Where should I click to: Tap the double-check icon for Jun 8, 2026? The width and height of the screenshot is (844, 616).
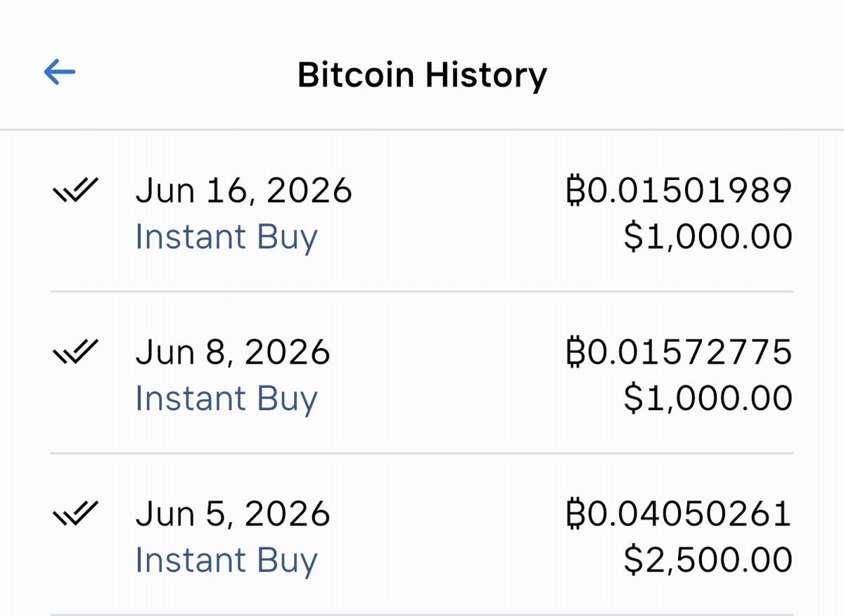(x=75, y=351)
